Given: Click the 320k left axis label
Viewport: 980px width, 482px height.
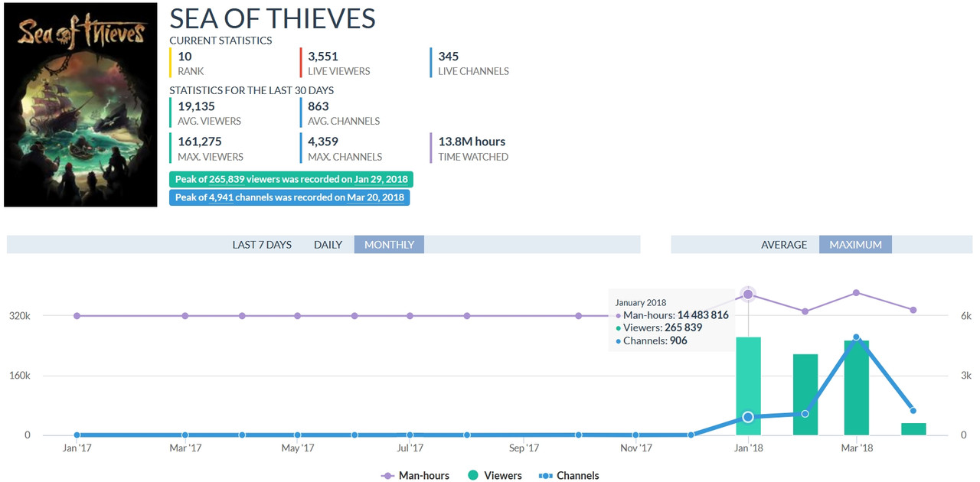Looking at the screenshot, I should pos(20,316).
